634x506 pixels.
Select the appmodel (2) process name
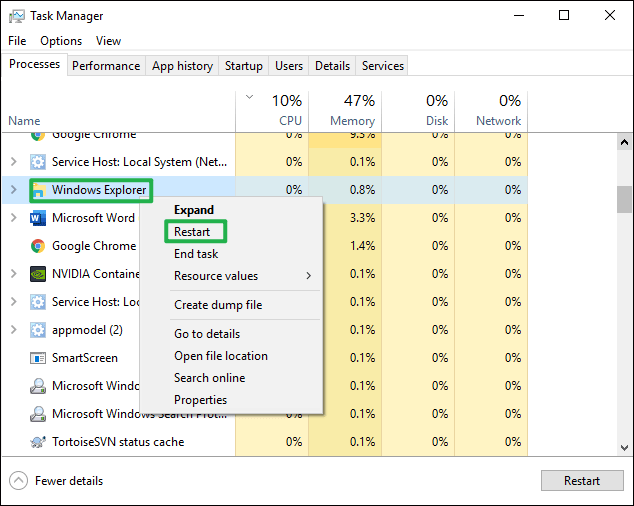[87, 330]
